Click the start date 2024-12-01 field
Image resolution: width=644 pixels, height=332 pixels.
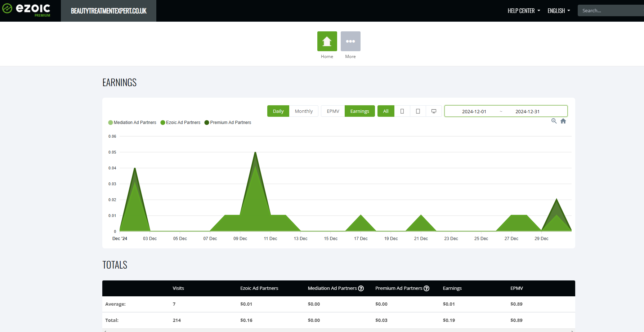point(474,111)
